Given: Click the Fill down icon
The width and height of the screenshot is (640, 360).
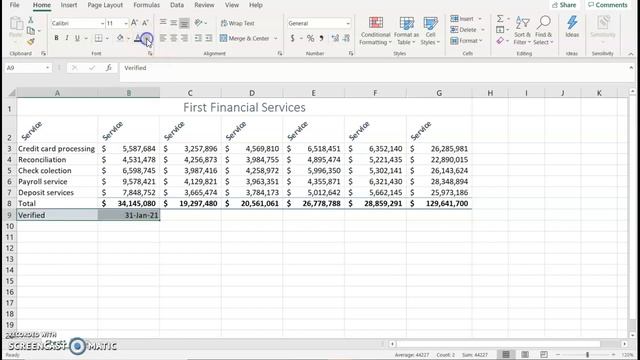Looking at the screenshot, I should point(500,30).
